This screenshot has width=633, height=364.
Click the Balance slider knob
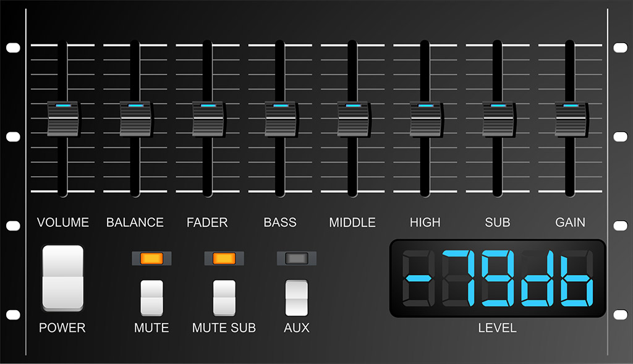point(135,119)
